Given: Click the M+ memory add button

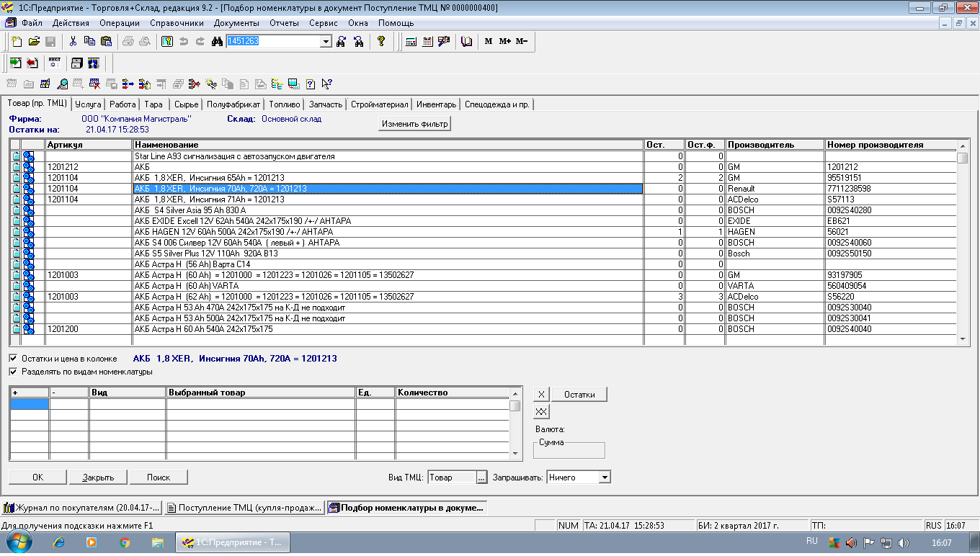Looking at the screenshot, I should pos(504,42).
